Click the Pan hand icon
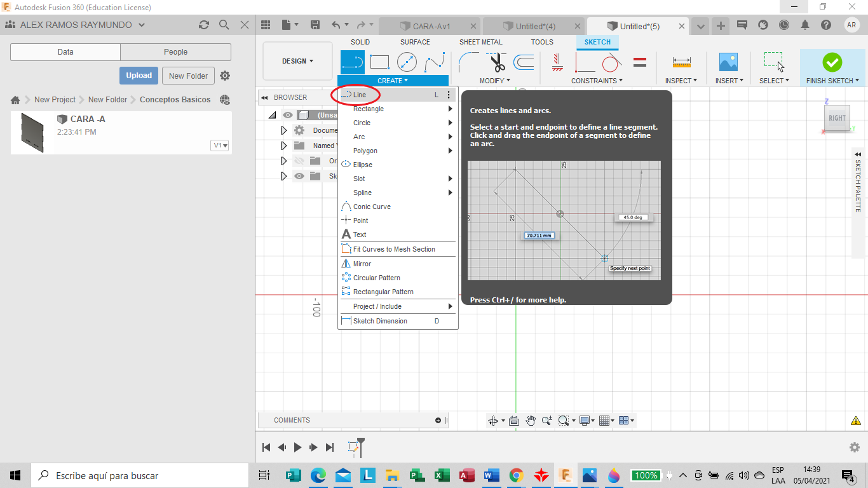Viewport: 868px width, 488px height. point(531,421)
